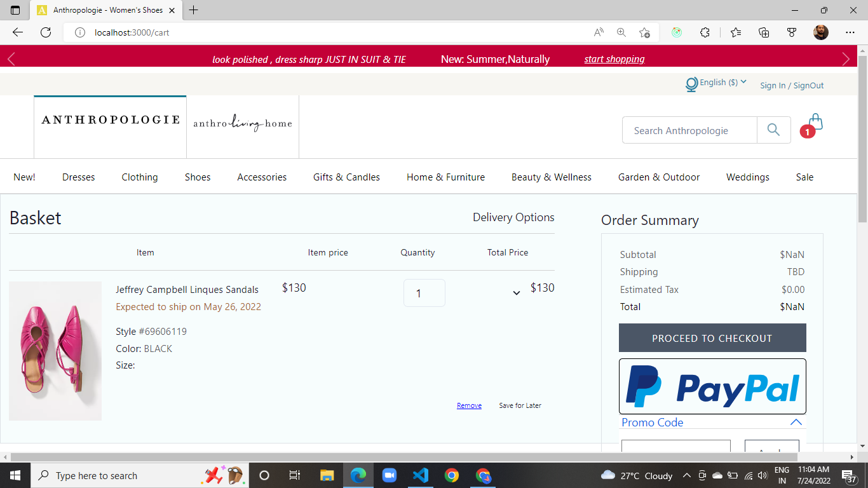Open Collections icon in Edge toolbar
Screen dimensions: 868x488
click(764, 32)
